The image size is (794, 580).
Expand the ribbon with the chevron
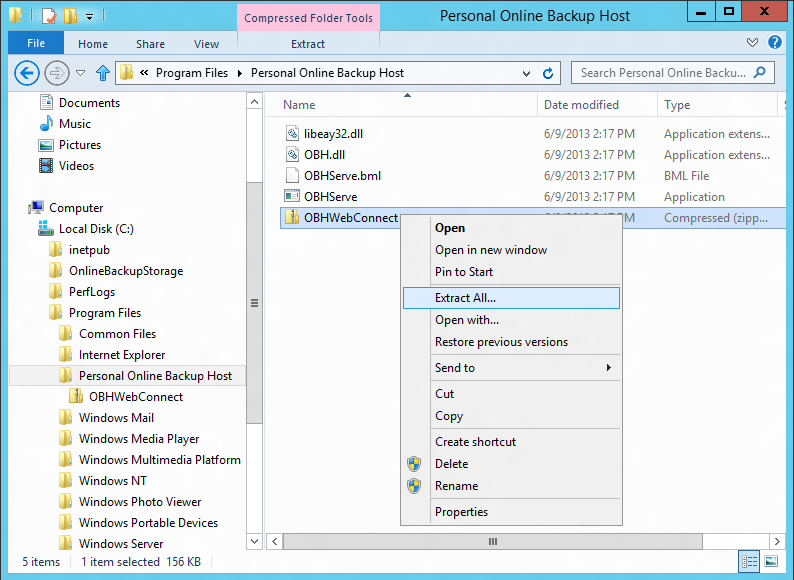tap(752, 43)
